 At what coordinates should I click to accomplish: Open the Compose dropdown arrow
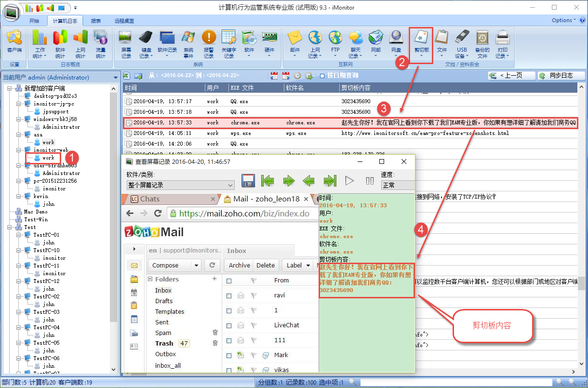point(196,266)
